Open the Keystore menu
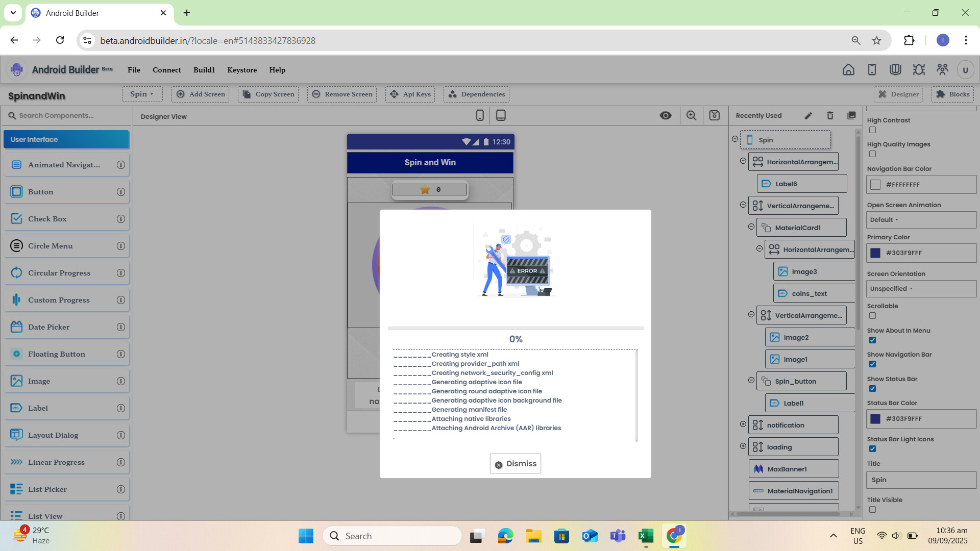The image size is (980, 551). [242, 70]
